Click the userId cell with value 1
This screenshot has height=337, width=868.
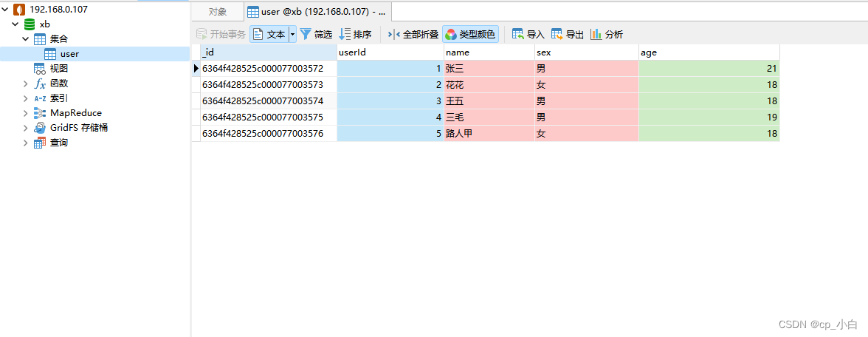pos(390,69)
